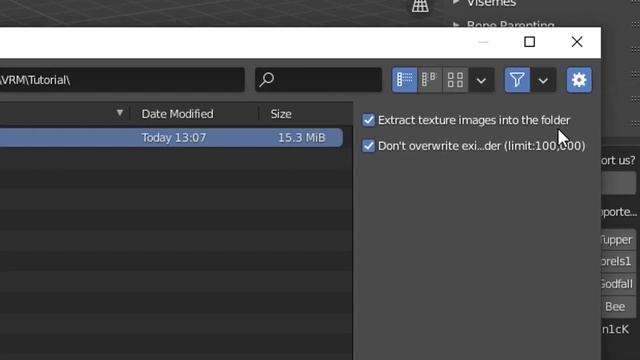Minimize the file browser window
640x360 pixels.
pos(483,42)
